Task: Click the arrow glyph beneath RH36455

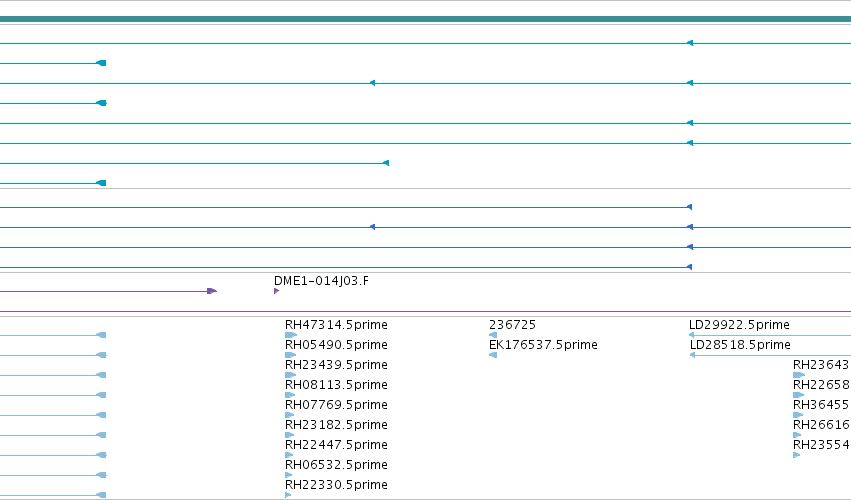Action: [798, 415]
